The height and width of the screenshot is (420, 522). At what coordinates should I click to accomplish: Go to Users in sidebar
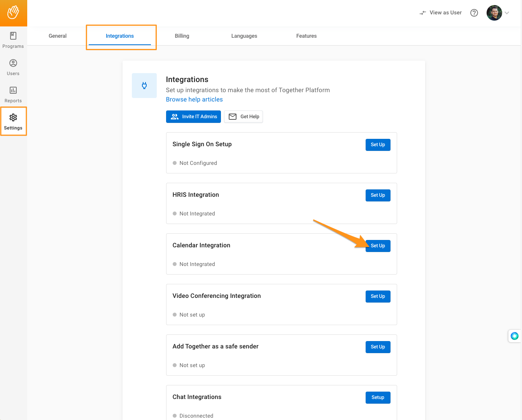13,67
